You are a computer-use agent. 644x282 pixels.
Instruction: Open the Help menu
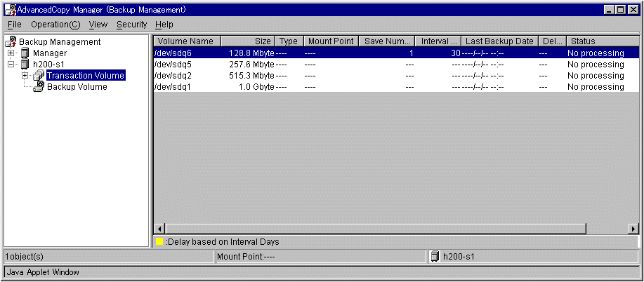point(164,25)
